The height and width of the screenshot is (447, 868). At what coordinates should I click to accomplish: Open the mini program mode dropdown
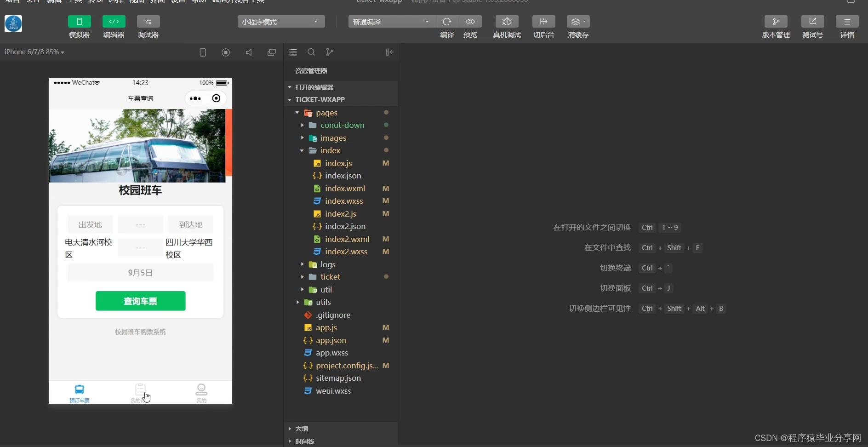(281, 22)
